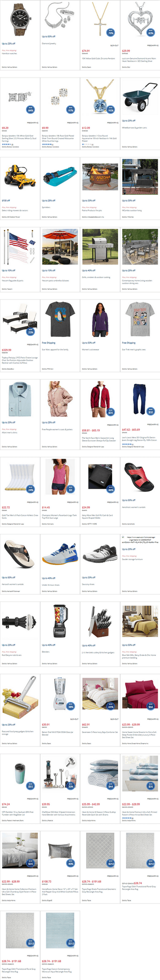
Task: Click the 97% save badge on rose gold earrings
Action: pos(71,110)
